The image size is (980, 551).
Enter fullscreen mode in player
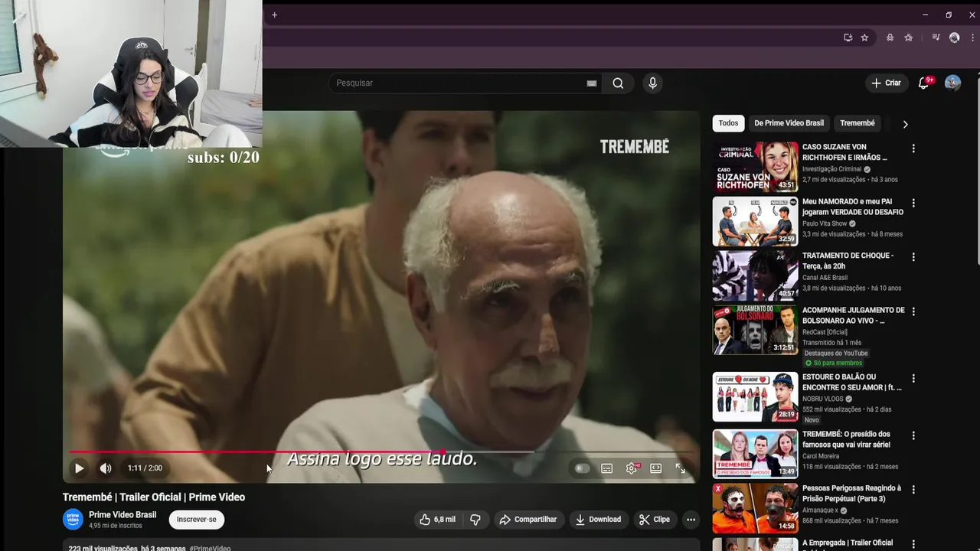[x=680, y=468]
